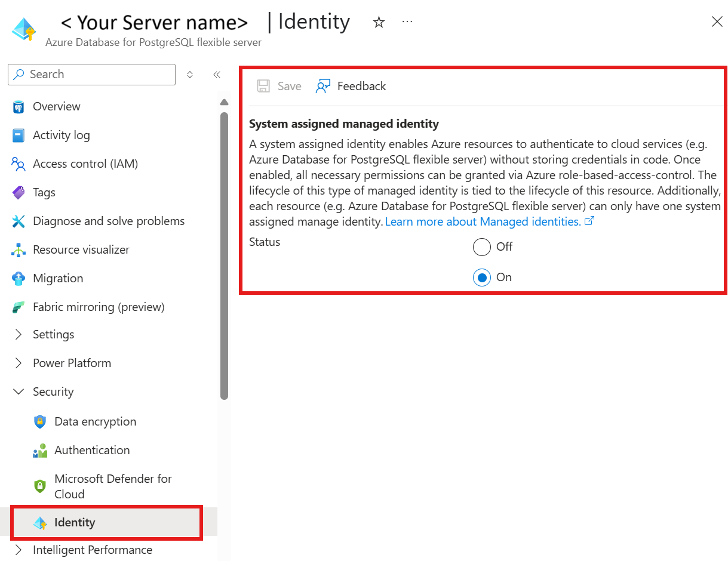The width and height of the screenshot is (728, 561).
Task: Collapse the sidebar with double chevron
Action: 217,75
